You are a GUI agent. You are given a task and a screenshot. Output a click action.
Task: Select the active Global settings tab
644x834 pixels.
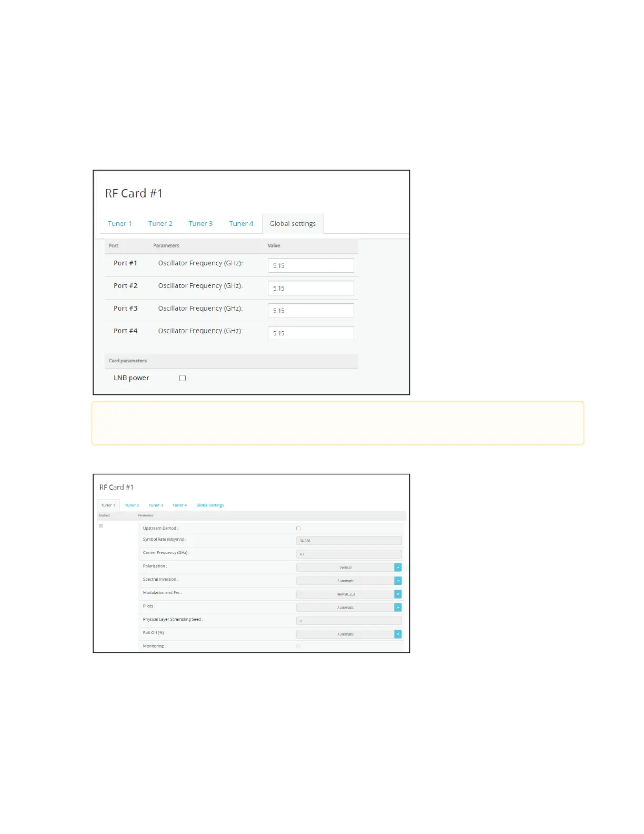click(293, 224)
